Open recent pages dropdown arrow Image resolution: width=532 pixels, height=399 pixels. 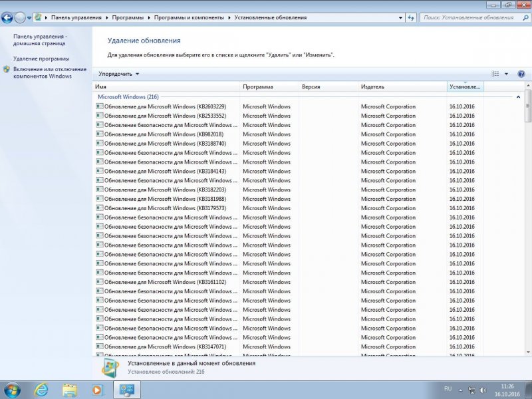tap(29, 18)
